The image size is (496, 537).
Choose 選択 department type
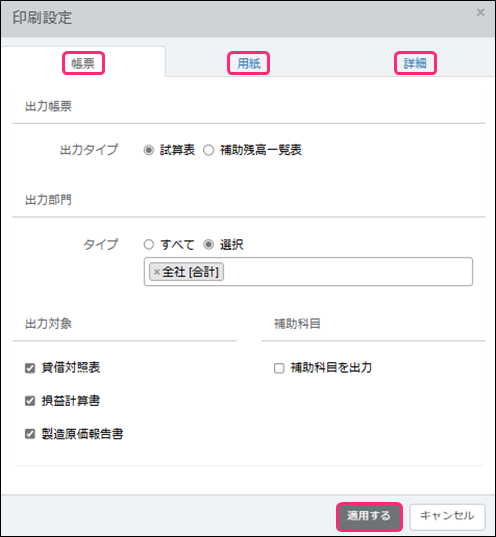[209, 245]
